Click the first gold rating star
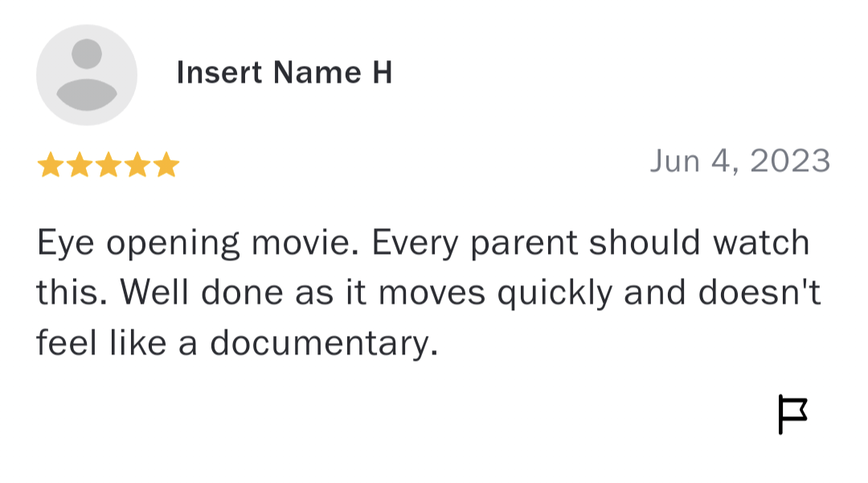Image resolution: width=868 pixels, height=483 pixels. click(50, 165)
